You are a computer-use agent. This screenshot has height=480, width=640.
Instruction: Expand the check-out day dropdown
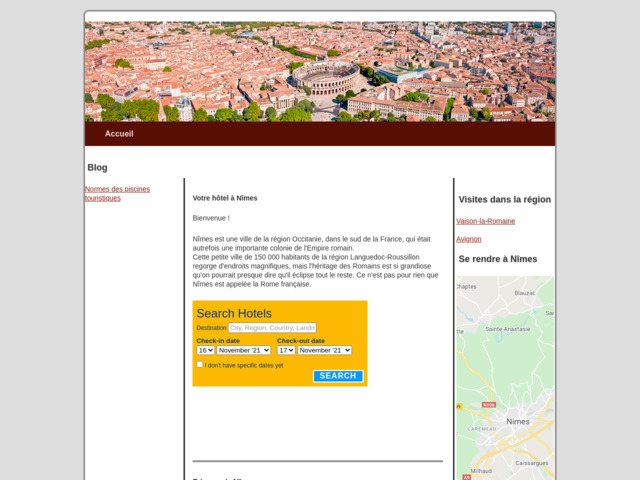click(286, 351)
